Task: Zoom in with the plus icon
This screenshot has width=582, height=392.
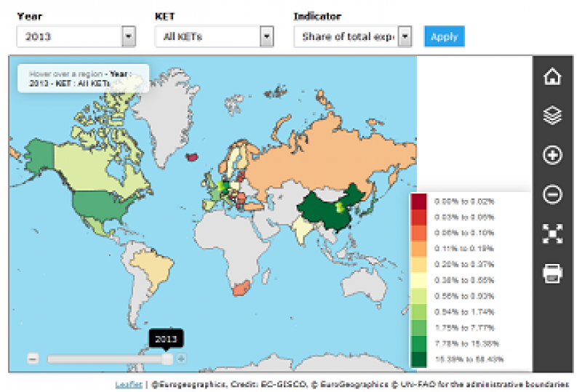Action: coord(552,155)
